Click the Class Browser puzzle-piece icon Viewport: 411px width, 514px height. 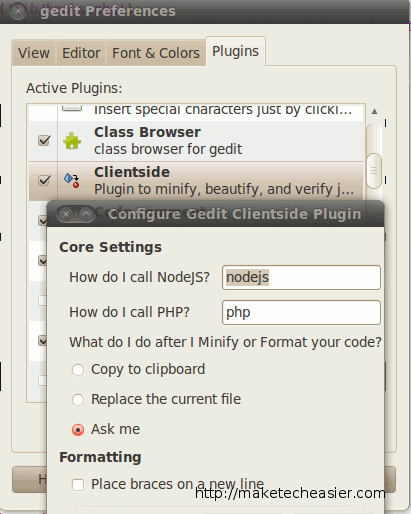72,141
